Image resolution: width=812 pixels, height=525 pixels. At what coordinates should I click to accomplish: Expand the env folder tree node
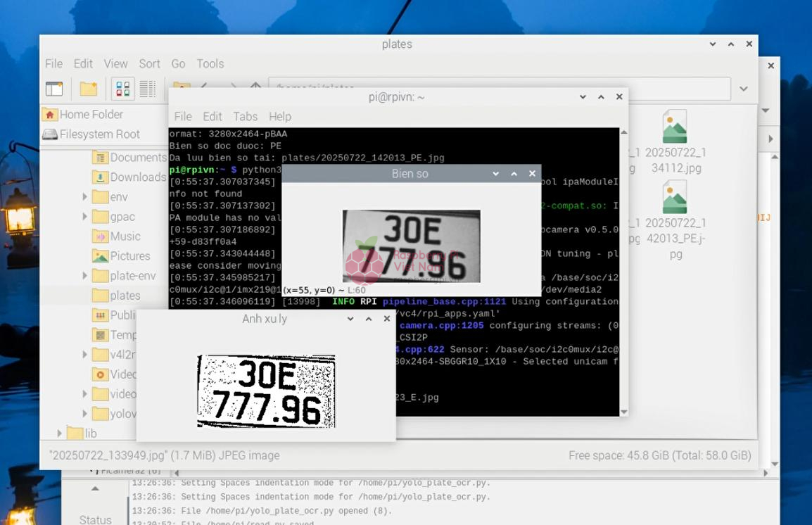coord(84,197)
